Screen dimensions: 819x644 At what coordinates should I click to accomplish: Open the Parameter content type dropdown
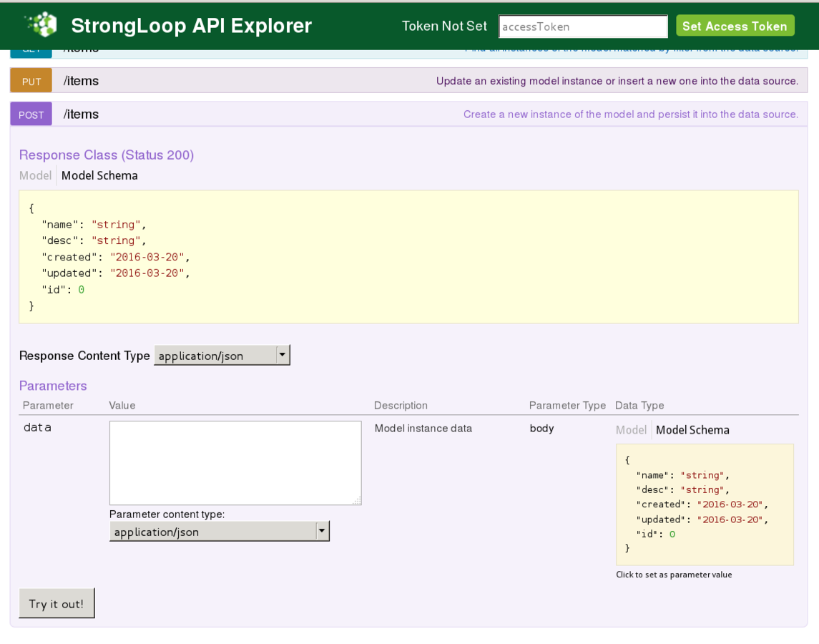click(x=220, y=531)
